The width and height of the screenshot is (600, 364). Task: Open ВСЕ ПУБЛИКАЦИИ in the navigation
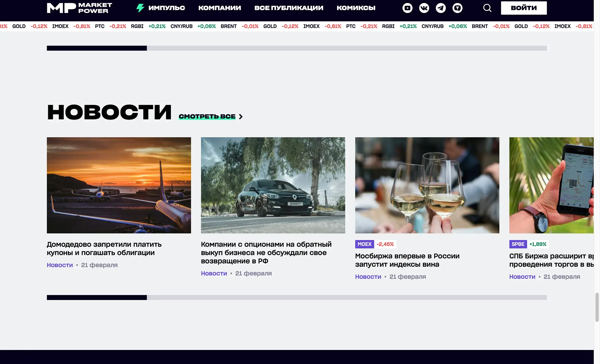click(289, 8)
